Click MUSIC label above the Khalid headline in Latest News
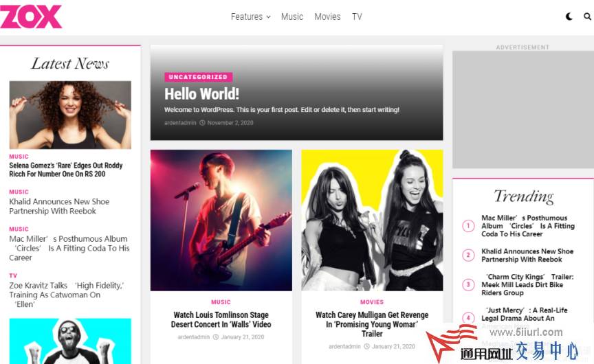594x364 pixels. click(x=19, y=192)
